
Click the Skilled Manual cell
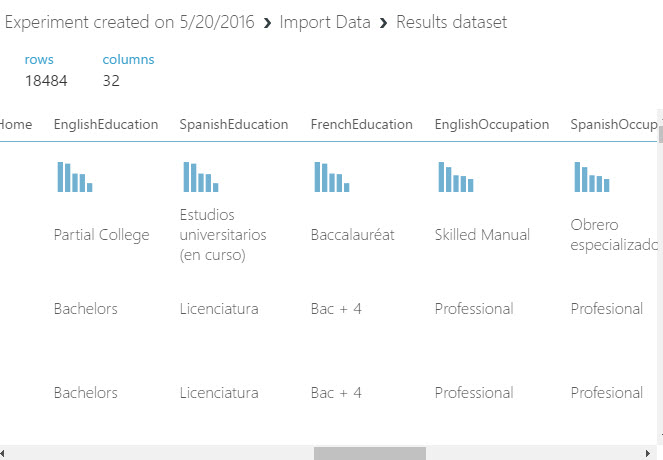coord(482,235)
